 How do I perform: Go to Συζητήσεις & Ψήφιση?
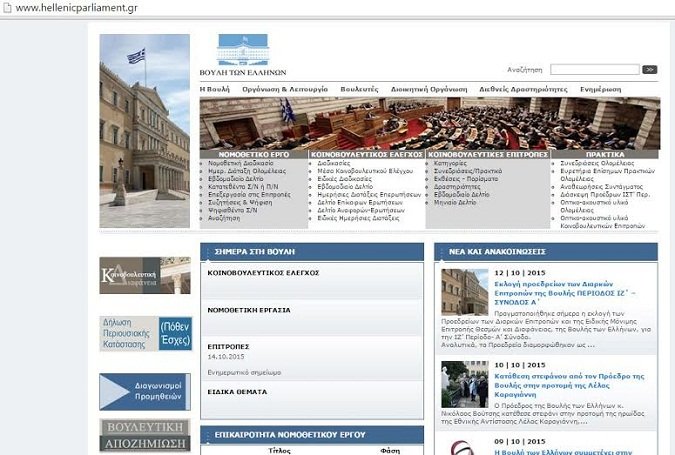point(240,202)
